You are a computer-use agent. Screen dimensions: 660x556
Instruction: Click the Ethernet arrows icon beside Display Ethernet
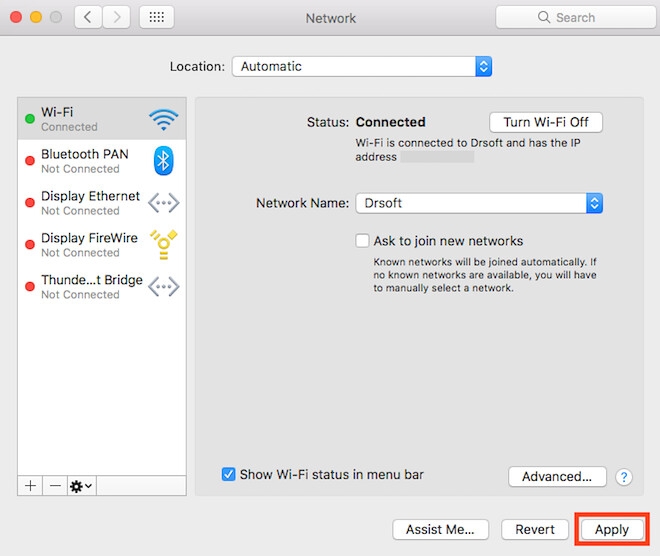(x=164, y=203)
